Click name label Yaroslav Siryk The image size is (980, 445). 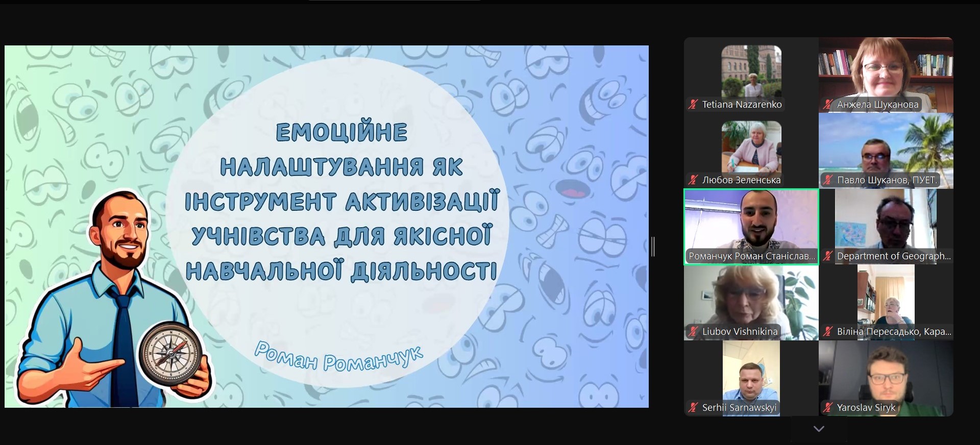866,408
